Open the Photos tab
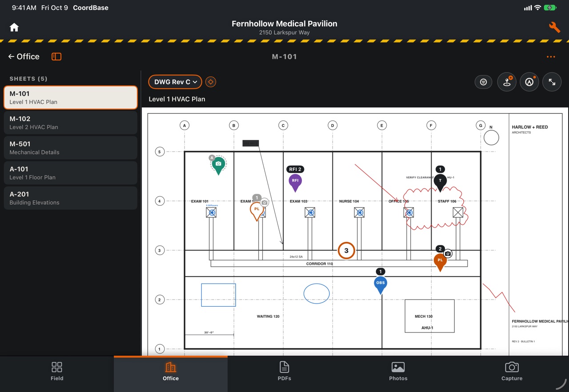This screenshot has height=392, width=569. 398,372
